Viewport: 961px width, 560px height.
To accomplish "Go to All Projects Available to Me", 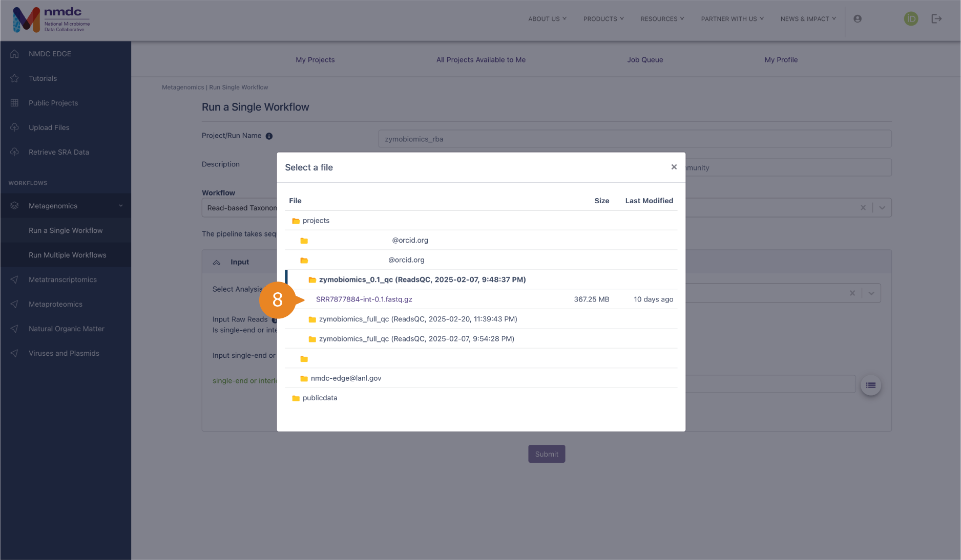I will click(481, 60).
